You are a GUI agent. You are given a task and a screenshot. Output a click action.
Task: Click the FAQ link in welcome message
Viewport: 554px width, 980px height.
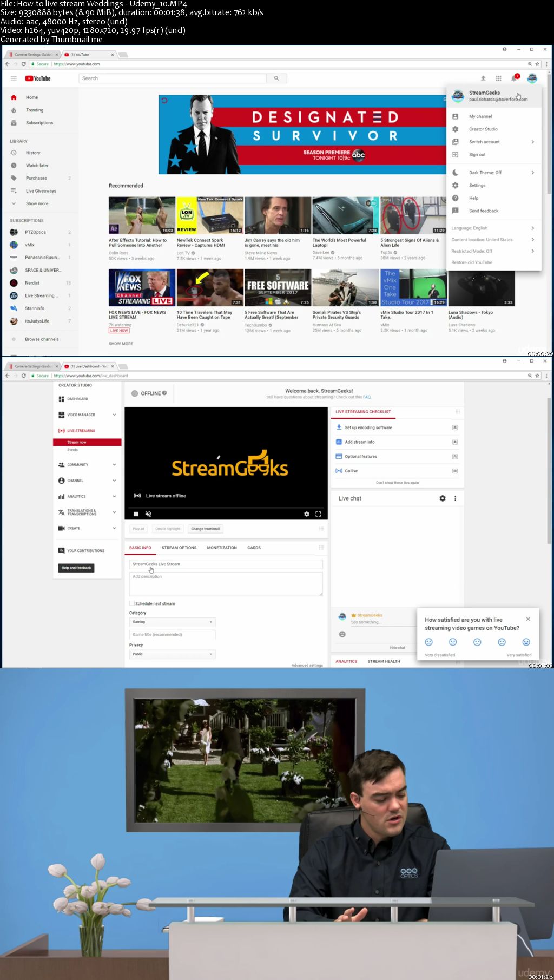click(367, 397)
